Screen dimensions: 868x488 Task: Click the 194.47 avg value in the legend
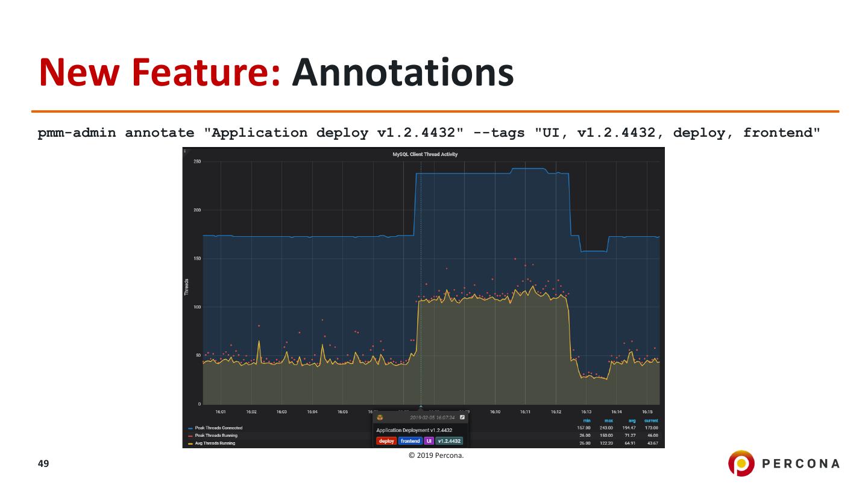coord(629,428)
